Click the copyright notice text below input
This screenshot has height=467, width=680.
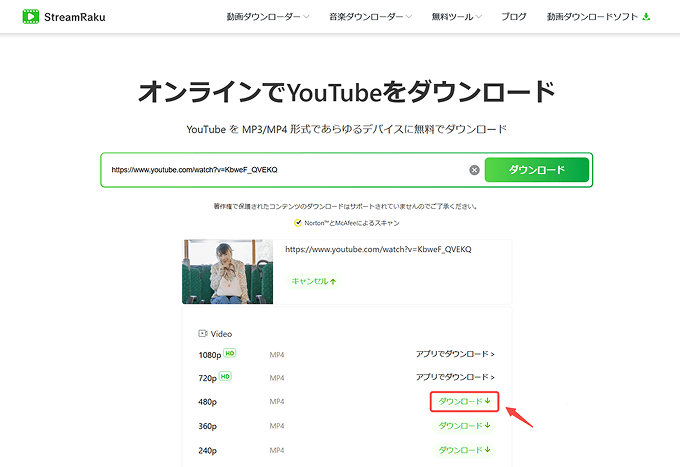pos(345,206)
